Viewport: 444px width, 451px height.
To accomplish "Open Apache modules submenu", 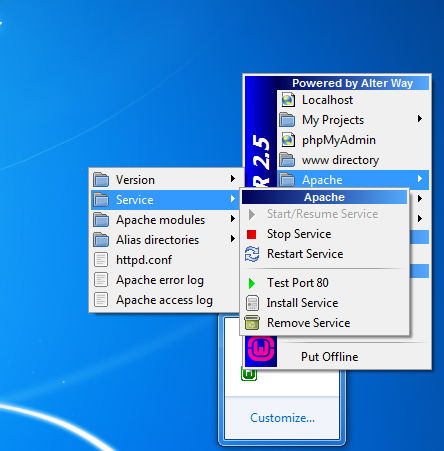I will (x=165, y=220).
